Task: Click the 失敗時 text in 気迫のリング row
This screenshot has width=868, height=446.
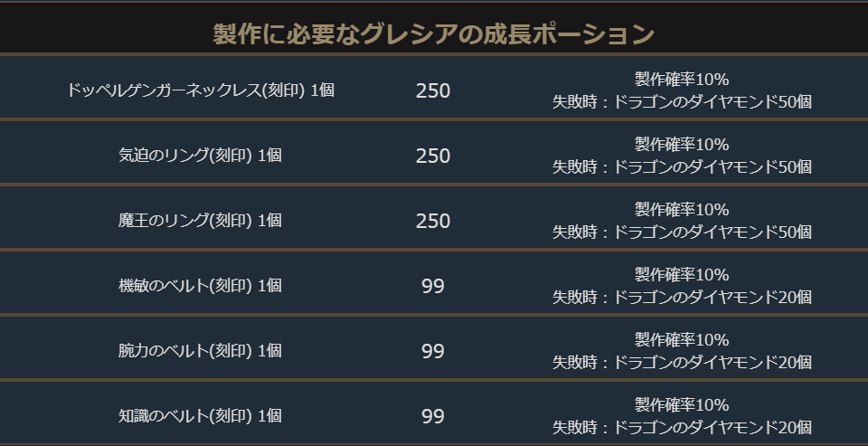Action: click(682, 167)
